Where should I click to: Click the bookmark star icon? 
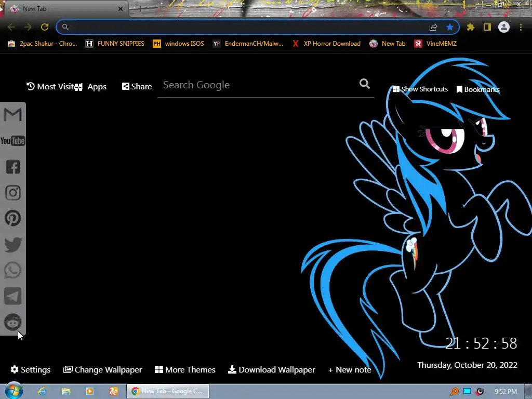pos(450,27)
